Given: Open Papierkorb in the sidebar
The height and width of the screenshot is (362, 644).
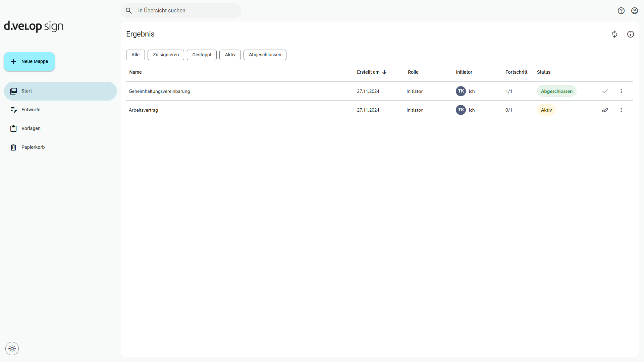Looking at the screenshot, I should (33, 147).
